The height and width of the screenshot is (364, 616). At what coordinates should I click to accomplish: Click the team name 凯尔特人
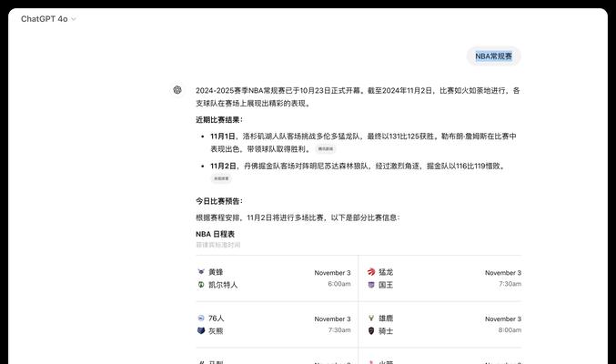tap(223, 285)
